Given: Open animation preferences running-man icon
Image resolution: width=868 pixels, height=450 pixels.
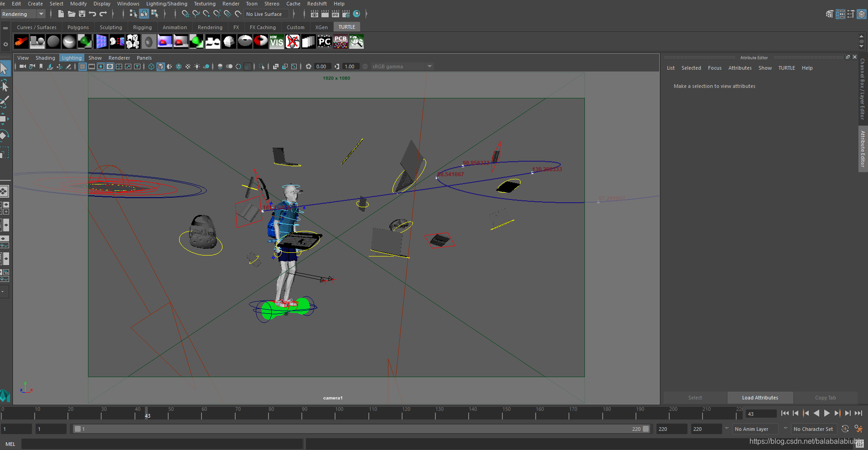Looking at the screenshot, I should (x=858, y=429).
